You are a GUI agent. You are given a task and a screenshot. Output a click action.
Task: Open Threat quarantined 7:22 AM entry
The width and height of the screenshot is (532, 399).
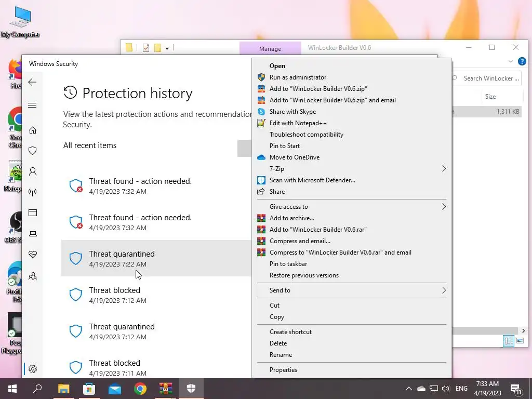pyautogui.click(x=156, y=259)
